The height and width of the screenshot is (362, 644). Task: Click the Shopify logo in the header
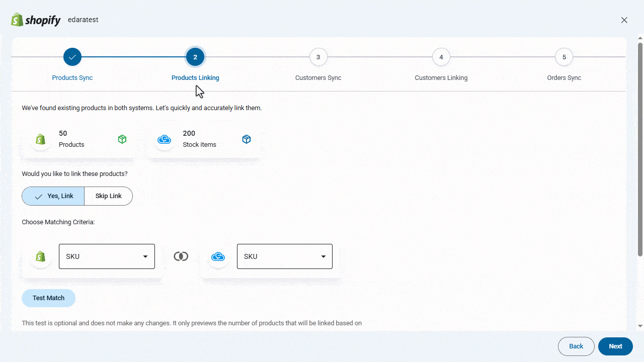pyautogui.click(x=35, y=20)
